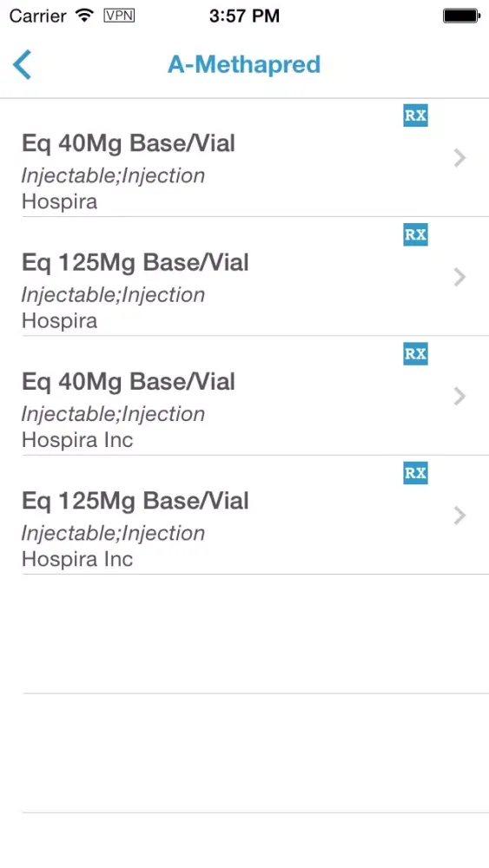
Task: Click RX badge on Hospira Inc 125Mg entry
Action: pos(415,473)
